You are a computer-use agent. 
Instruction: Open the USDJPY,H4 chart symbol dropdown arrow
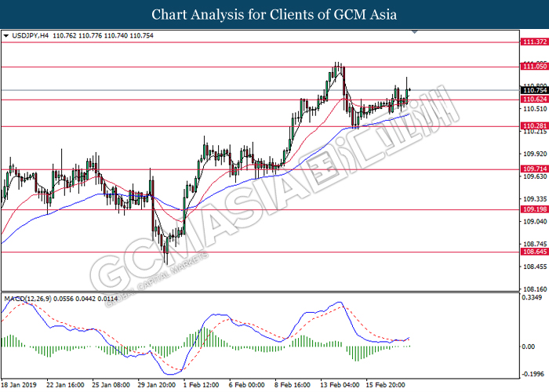point(5,36)
